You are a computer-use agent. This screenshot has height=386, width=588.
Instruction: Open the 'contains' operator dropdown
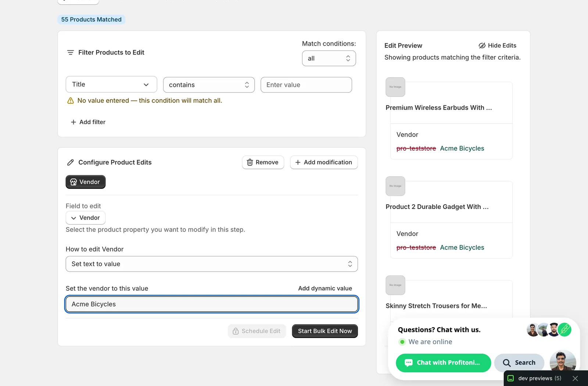(209, 85)
